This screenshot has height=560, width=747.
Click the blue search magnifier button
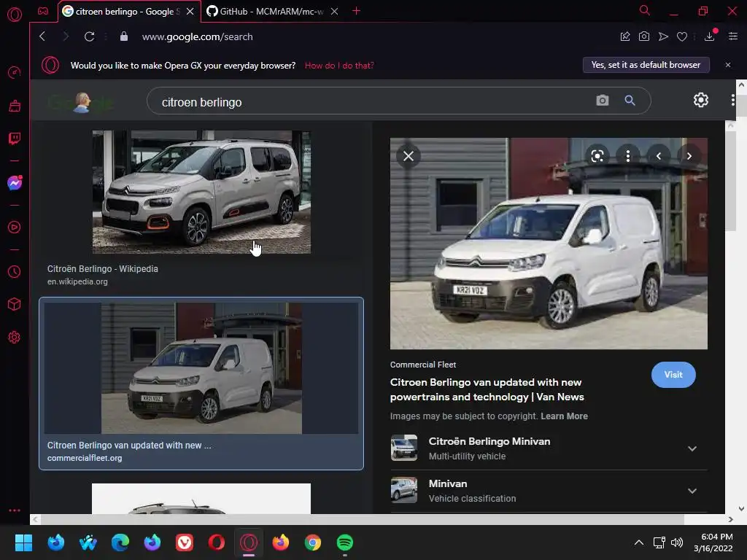click(630, 101)
